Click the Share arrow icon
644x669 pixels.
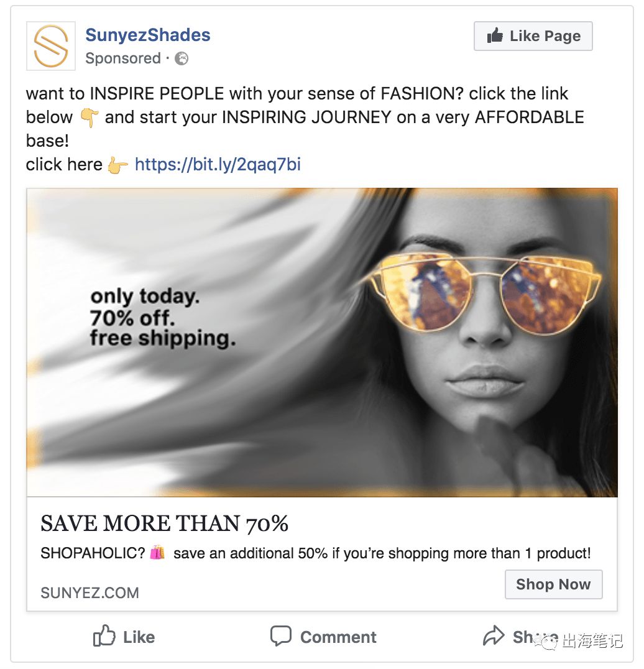(x=494, y=635)
